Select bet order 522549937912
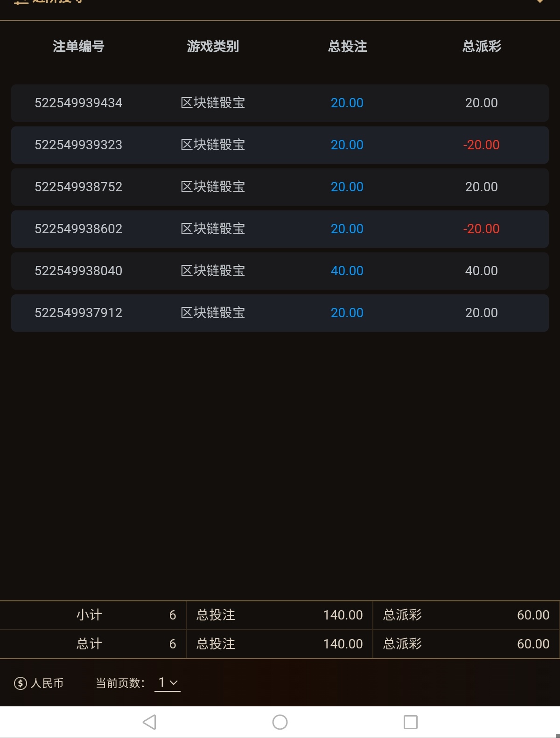This screenshot has width=560, height=738. tap(78, 313)
